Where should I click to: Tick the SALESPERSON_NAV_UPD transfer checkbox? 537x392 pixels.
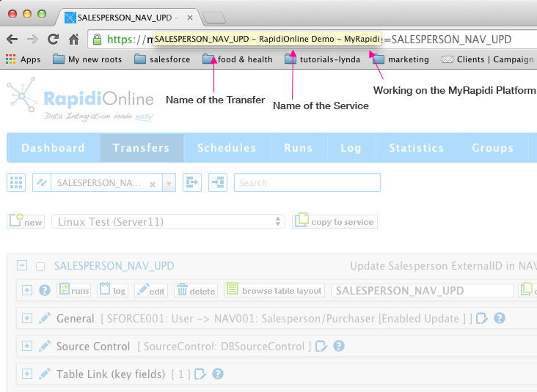40,267
